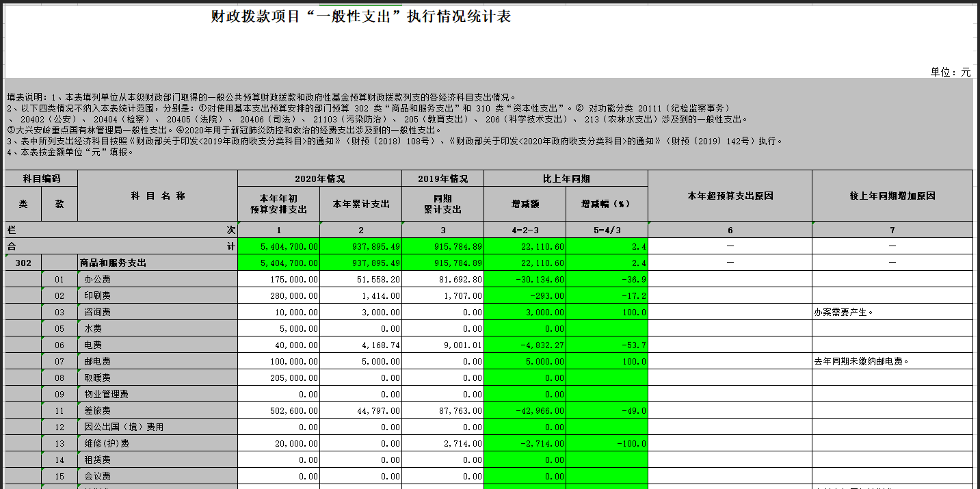
Task: Select the 9,001.01 cell
Action: (x=443, y=345)
